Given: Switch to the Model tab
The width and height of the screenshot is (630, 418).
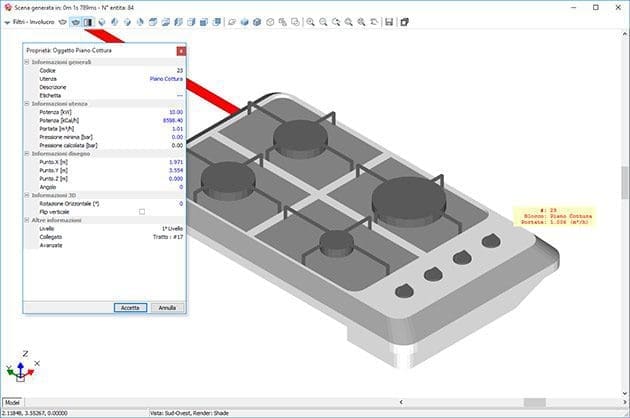Looking at the screenshot, I should tap(14, 400).
